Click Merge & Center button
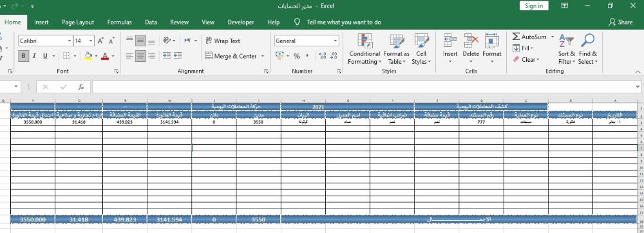Screen dimensions: 644x233 pos(231,56)
